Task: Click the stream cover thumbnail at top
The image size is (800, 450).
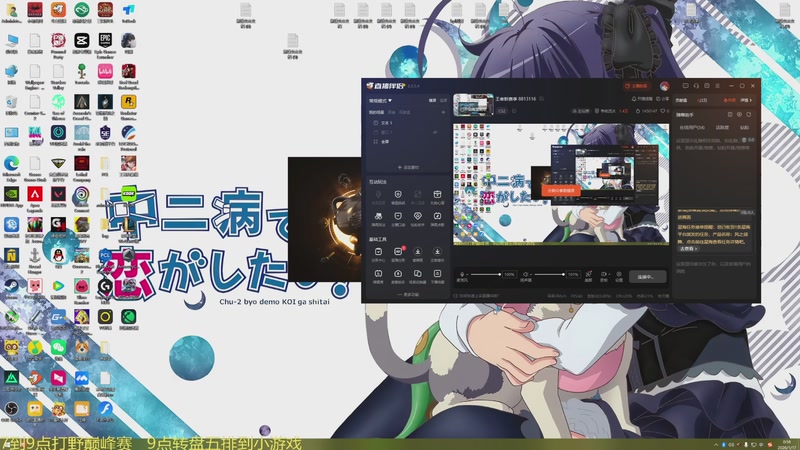Action: [473, 105]
